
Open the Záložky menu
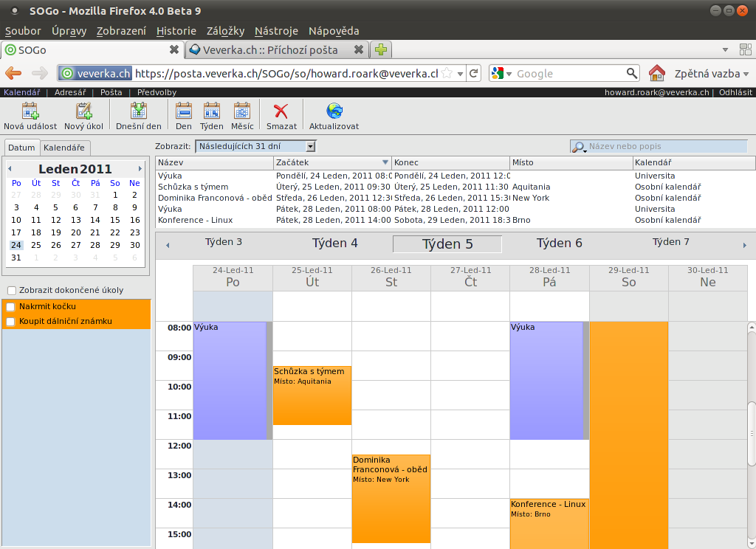tap(225, 31)
